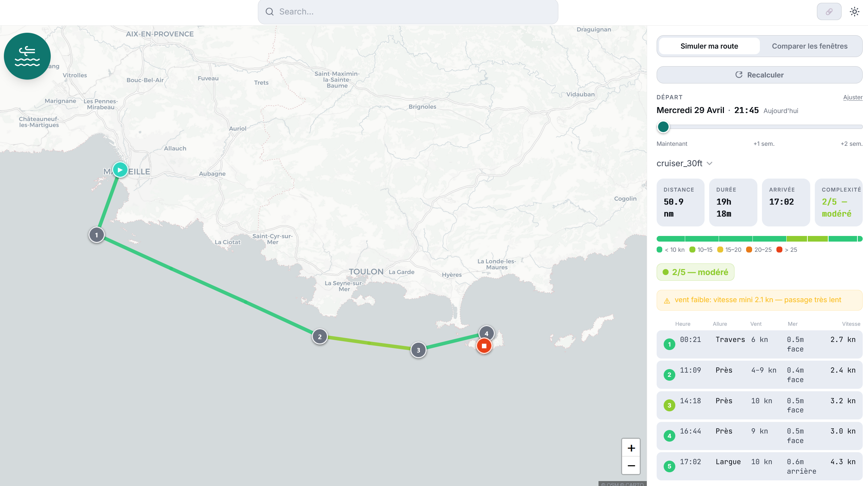Switch to Simuler ma route tab
The width and height of the screenshot is (868, 486).
coord(709,46)
